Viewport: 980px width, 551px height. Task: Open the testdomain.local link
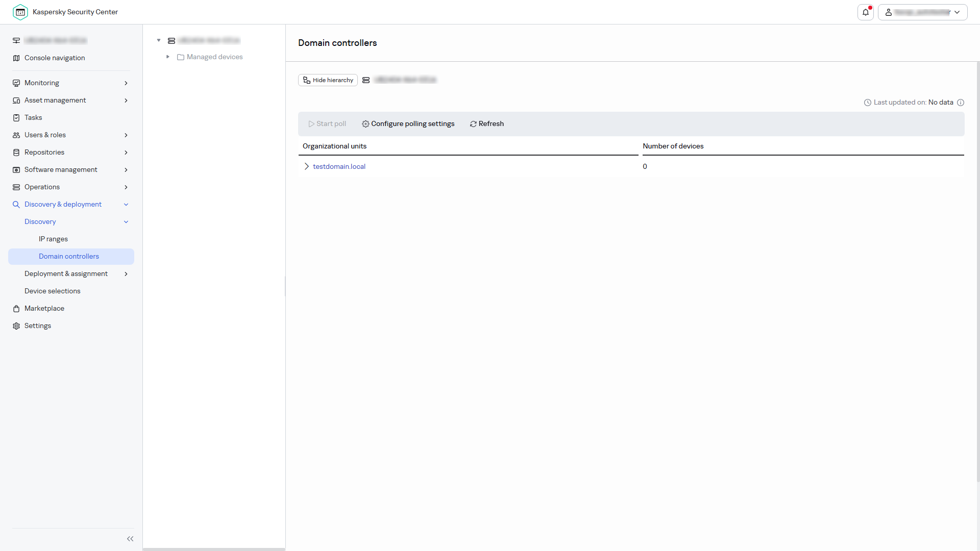339,167
